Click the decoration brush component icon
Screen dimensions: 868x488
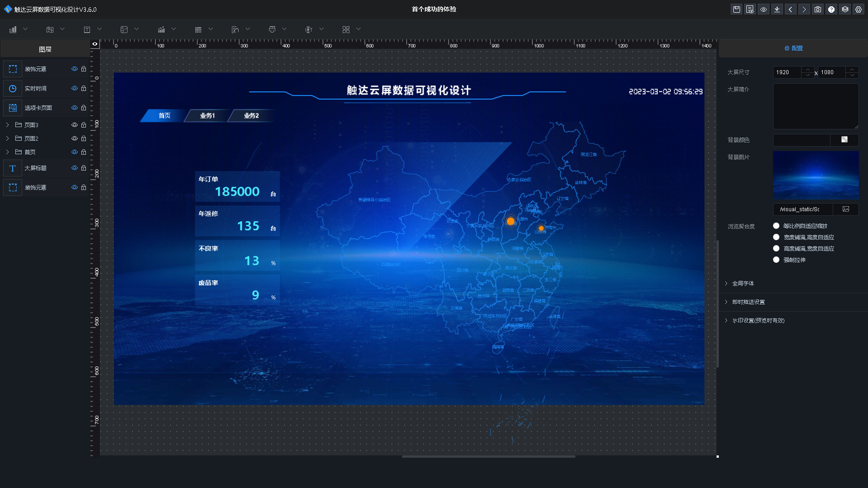pyautogui.click(x=272, y=29)
